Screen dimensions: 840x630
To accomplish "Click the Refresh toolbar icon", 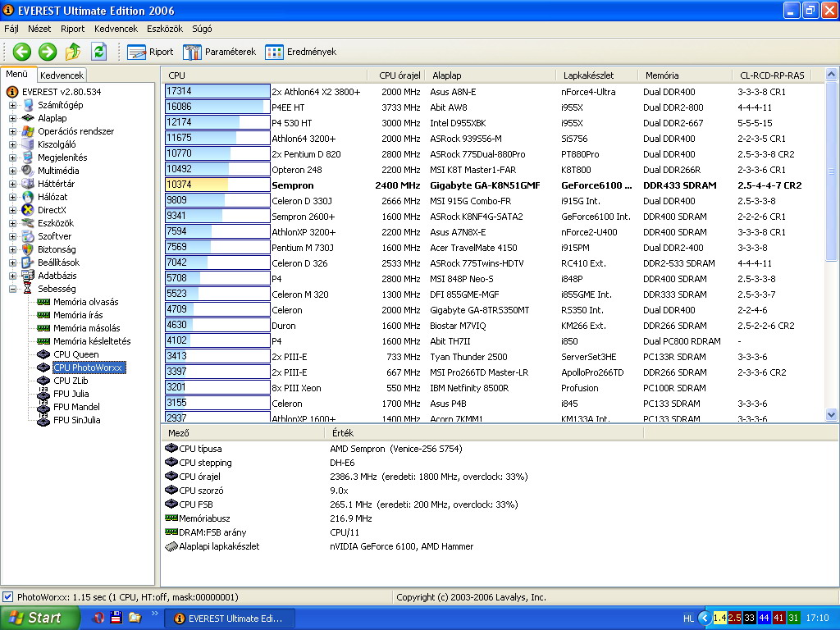I will point(98,52).
